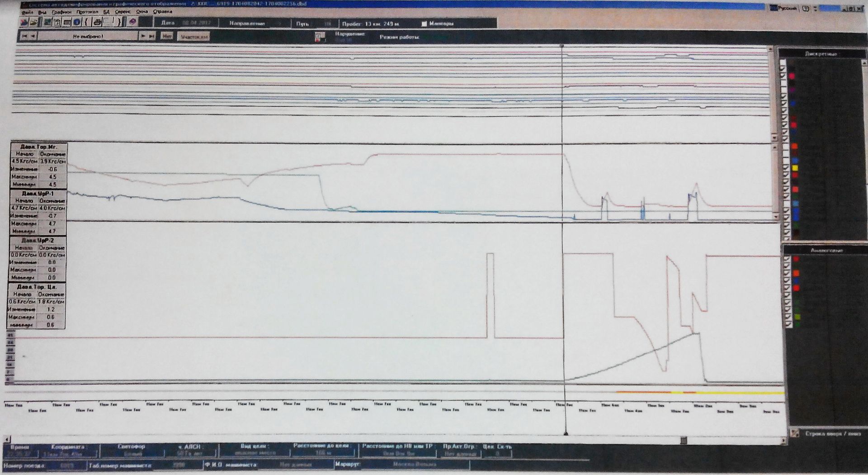This screenshot has width=868, height=475.
Task: Open the Файл menu
Action: [x=27, y=12]
